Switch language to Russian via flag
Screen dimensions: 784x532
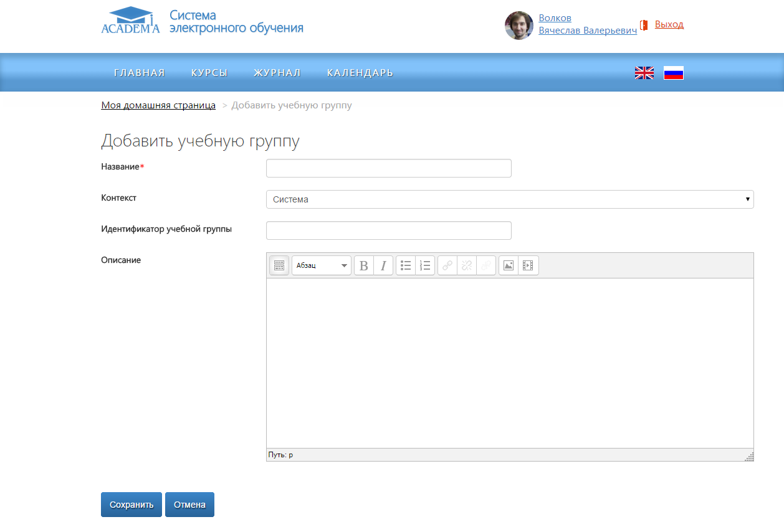coord(673,73)
